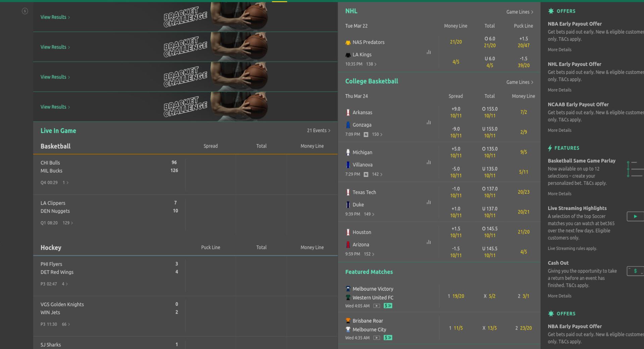
Task: Expand 149 markets for Texas Tech vs Duke
Action: pos(369,214)
